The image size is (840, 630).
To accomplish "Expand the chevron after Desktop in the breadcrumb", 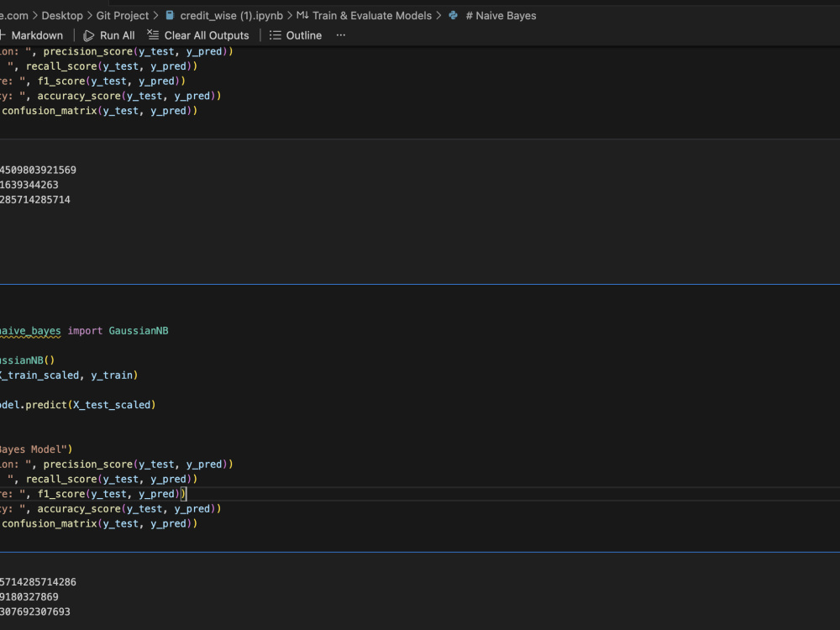I will point(90,15).
